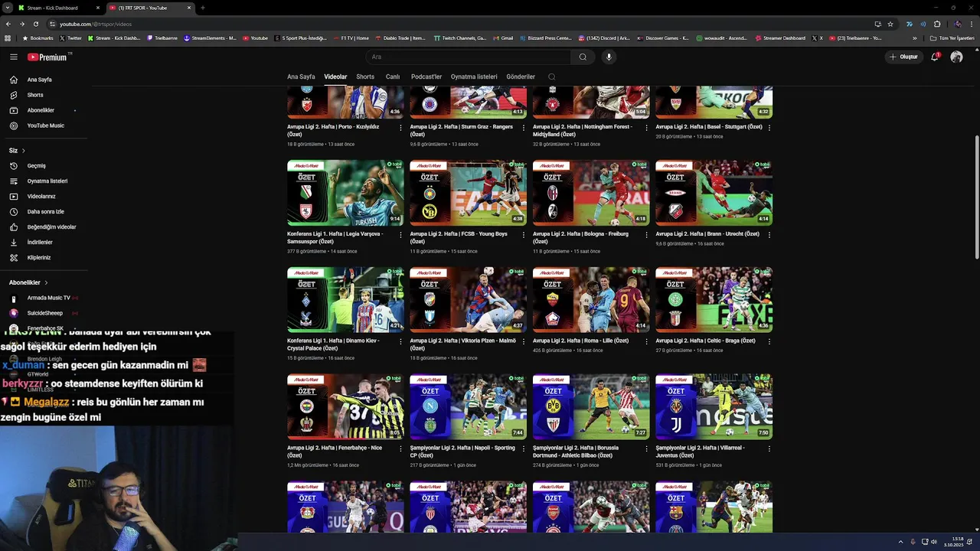
Task: Reload the page with the refresh button
Action: (x=35, y=24)
